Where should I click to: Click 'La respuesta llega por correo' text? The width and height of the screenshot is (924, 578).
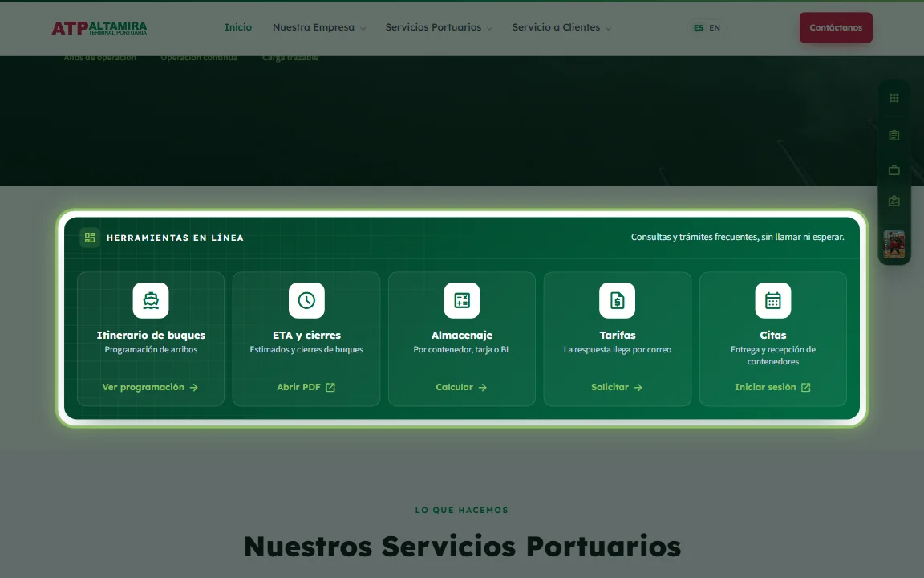click(x=617, y=350)
